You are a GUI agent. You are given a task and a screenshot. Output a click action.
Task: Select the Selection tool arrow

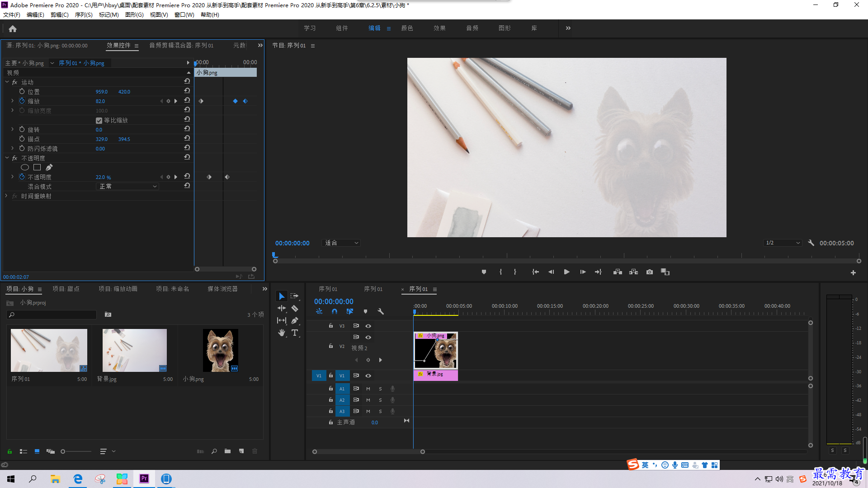(281, 296)
